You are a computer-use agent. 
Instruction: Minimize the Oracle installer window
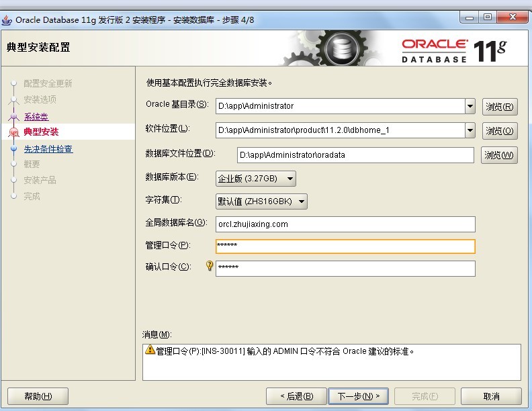pos(470,17)
